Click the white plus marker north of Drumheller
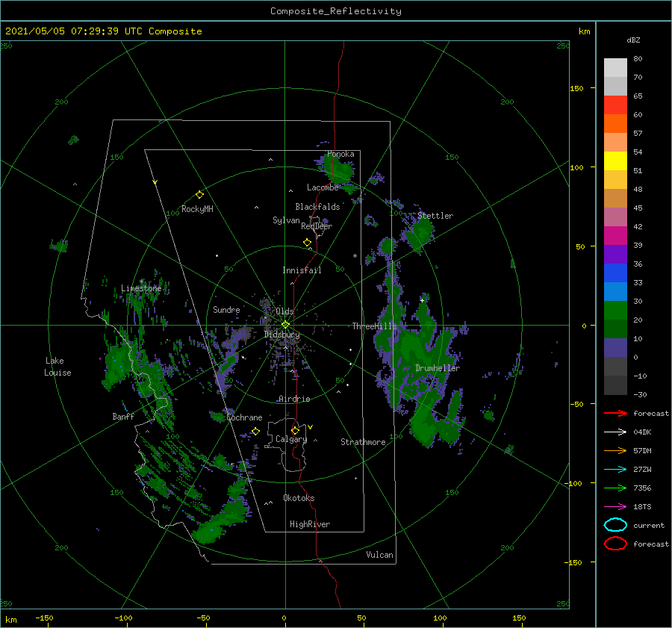 pyautogui.click(x=422, y=300)
